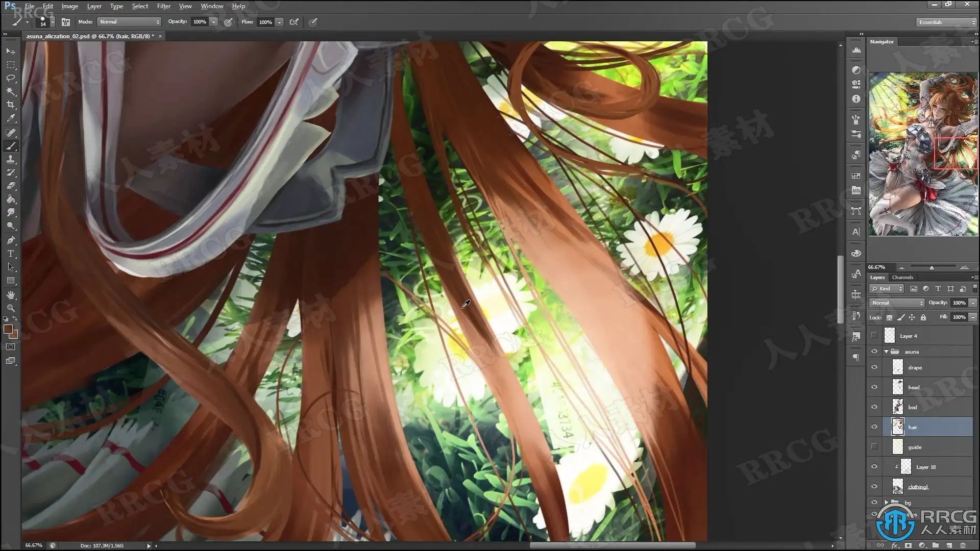980x551 pixels.
Task: Collapse the asuna layer group
Action: (x=886, y=352)
